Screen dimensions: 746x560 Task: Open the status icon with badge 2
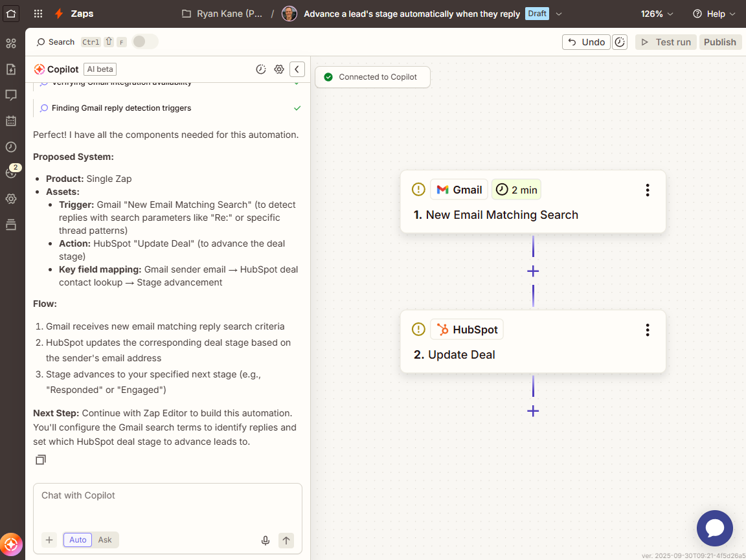pos(12,172)
